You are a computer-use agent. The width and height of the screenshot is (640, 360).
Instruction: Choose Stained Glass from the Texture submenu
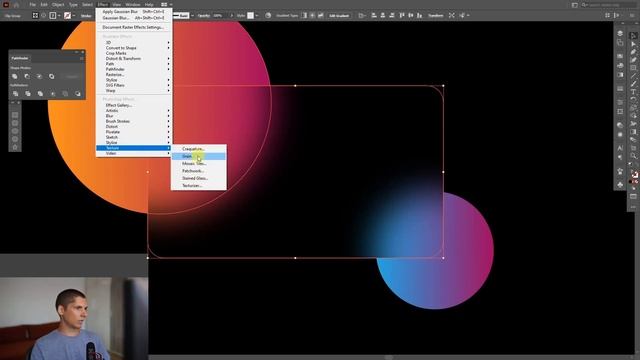[198, 178]
